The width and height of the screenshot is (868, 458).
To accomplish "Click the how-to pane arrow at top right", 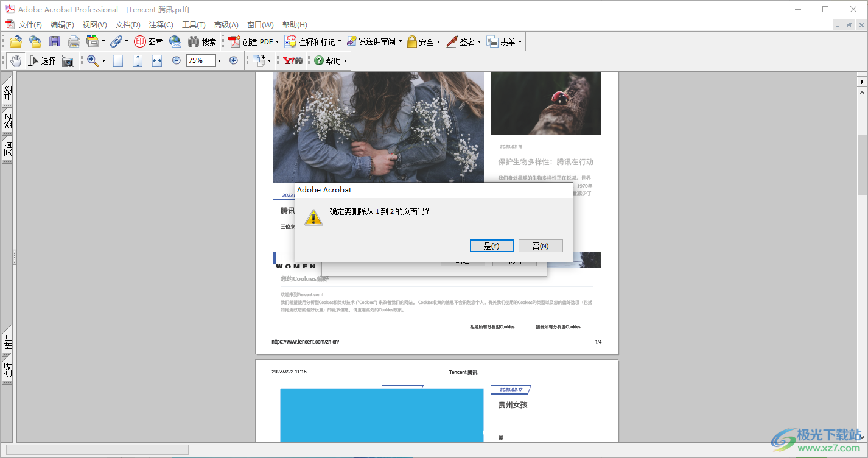I will [x=862, y=81].
